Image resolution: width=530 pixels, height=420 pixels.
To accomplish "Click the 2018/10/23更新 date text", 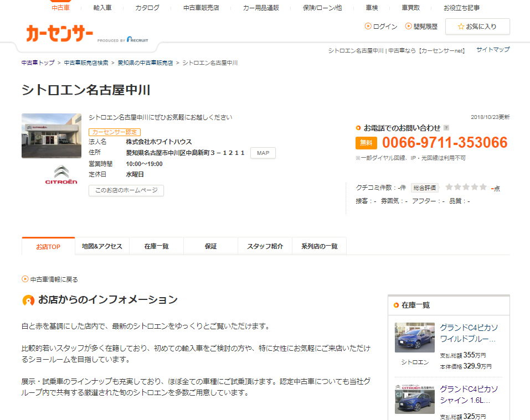I will [x=490, y=117].
